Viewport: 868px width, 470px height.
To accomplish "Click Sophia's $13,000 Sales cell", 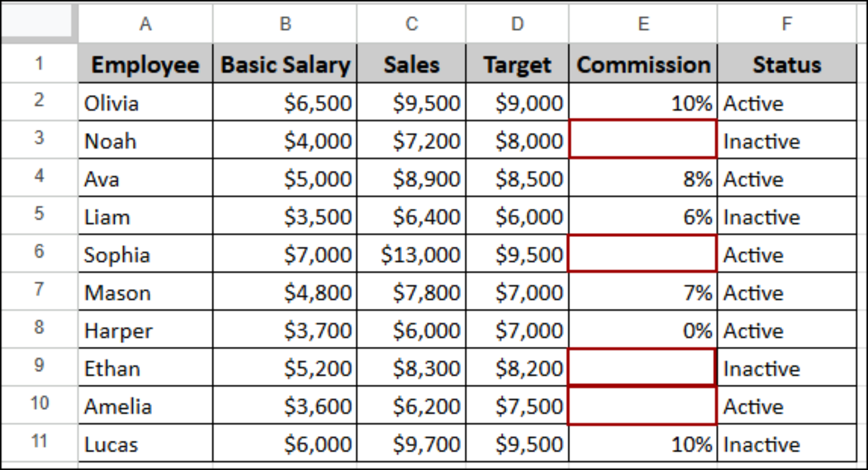I will 411,255.
